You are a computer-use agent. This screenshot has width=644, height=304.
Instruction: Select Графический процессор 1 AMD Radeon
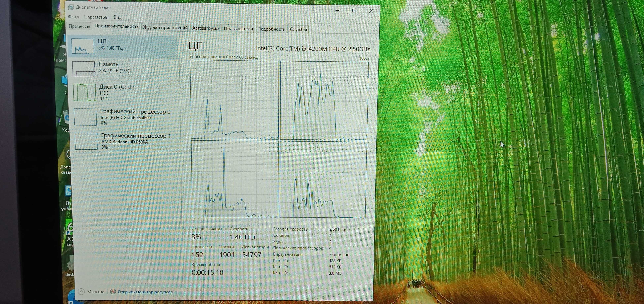click(x=127, y=141)
